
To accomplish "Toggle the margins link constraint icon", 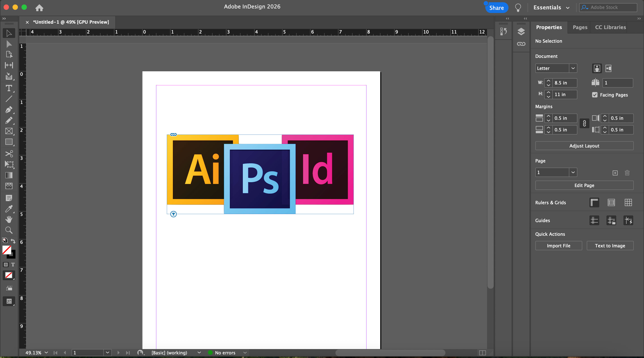I will pos(584,124).
